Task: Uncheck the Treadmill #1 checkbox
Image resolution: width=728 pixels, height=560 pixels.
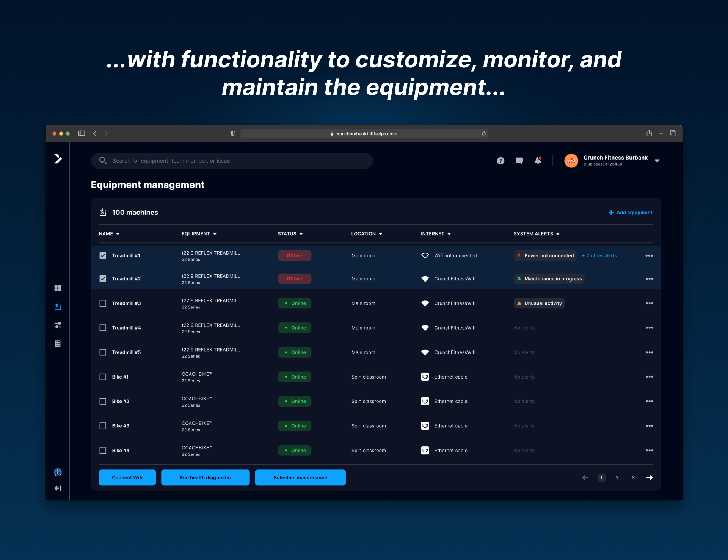Action: pos(103,255)
